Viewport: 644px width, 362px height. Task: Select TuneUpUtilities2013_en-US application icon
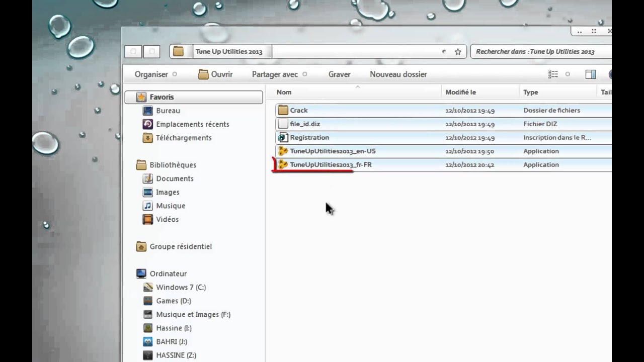283,151
